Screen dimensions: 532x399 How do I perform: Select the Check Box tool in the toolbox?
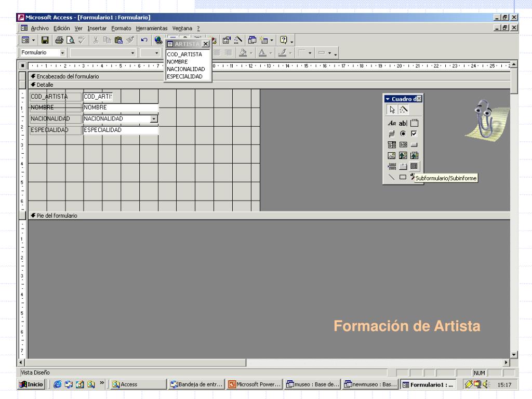click(414, 134)
